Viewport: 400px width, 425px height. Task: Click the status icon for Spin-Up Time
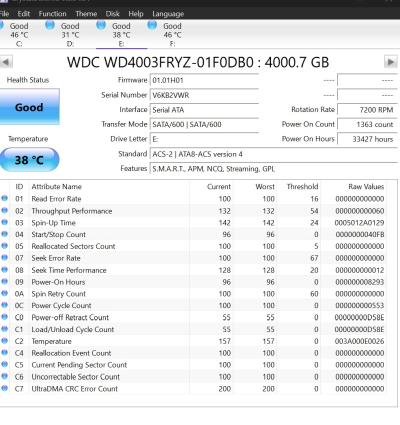coord(5,222)
